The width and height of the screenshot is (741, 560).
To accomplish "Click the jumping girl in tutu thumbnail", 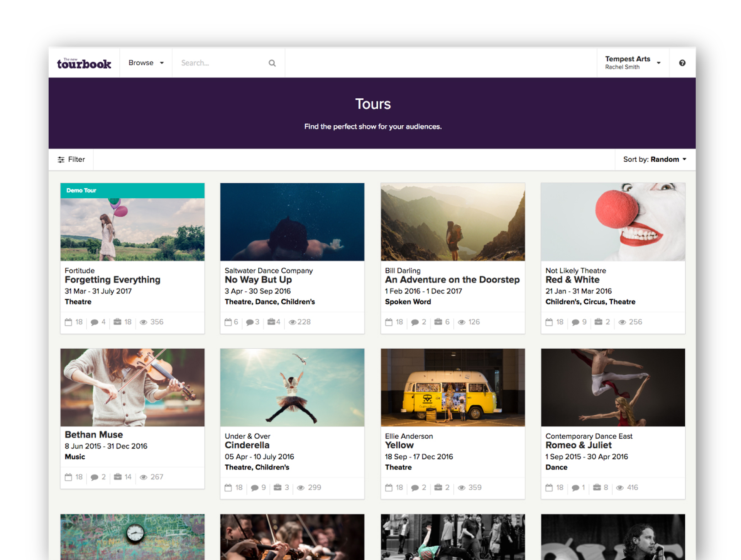I will tap(292, 388).
